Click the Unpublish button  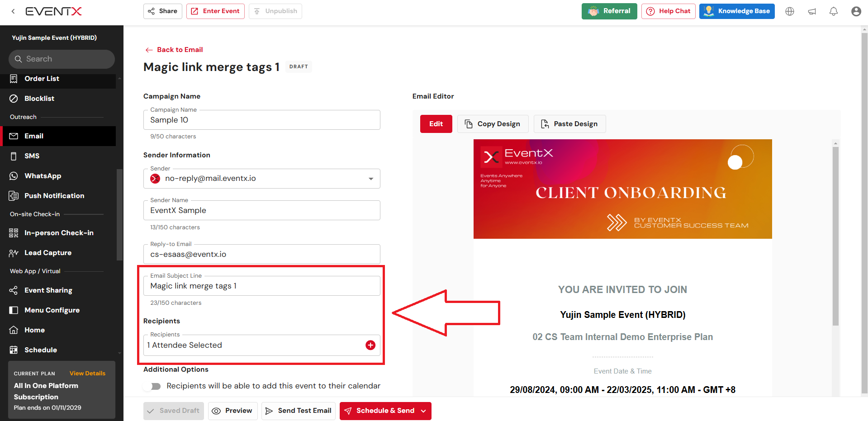pyautogui.click(x=275, y=11)
